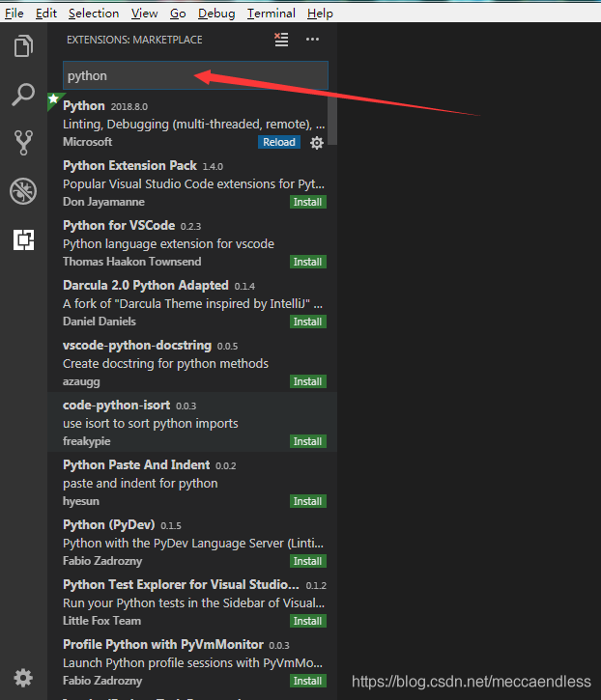Click publisher name azaugg
Screen dimensions: 601x700
point(81,381)
